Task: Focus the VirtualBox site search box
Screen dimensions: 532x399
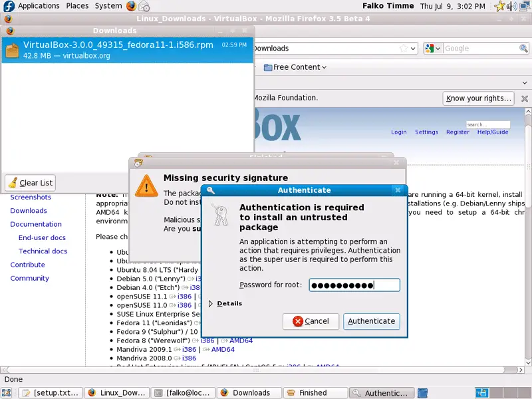Action: point(488,124)
